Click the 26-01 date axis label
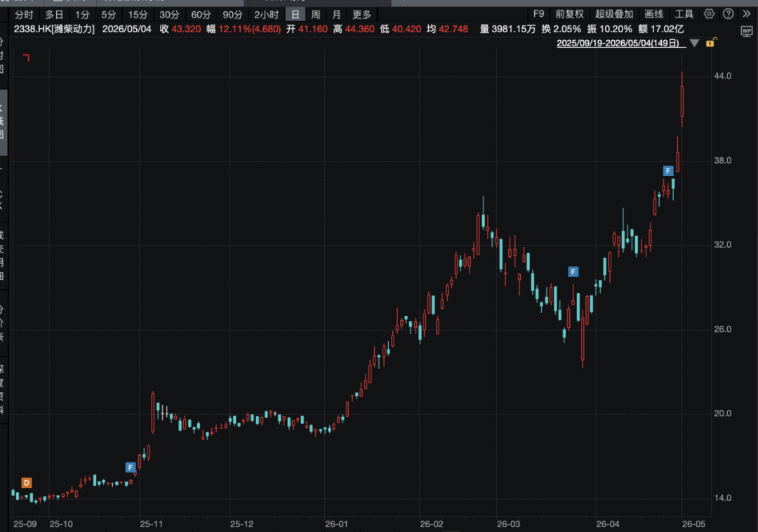Screen dimensions: 758x532 pyautogui.click(x=336, y=524)
